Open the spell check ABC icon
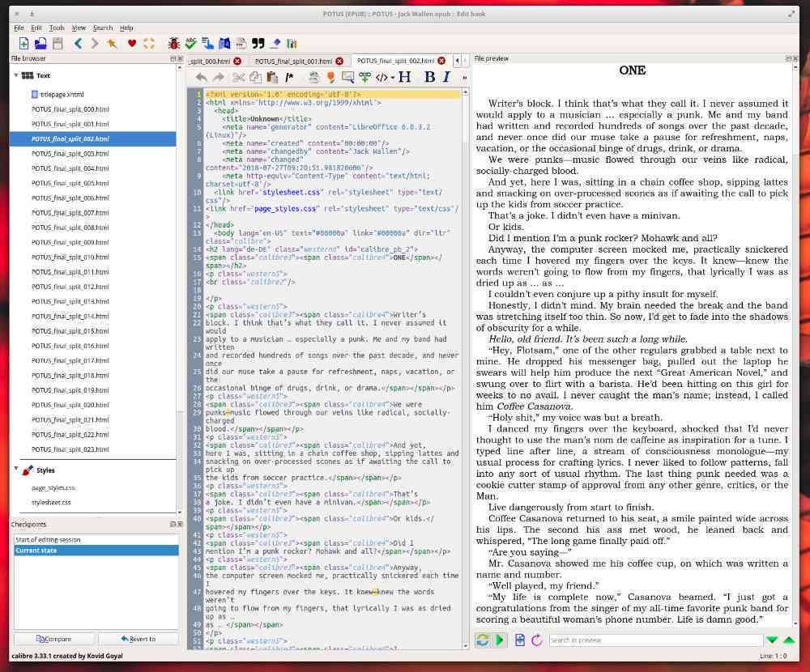This screenshot has width=810, height=672. [x=191, y=44]
